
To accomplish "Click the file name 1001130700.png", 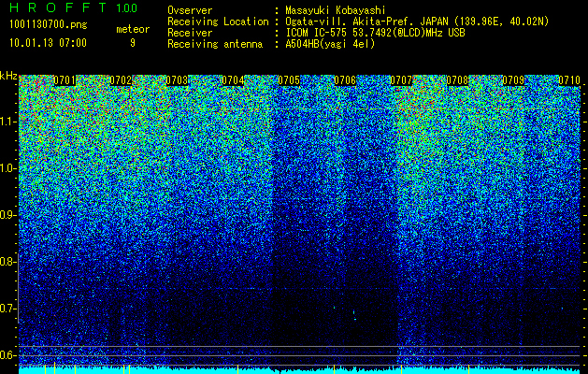I will tap(48, 25).
